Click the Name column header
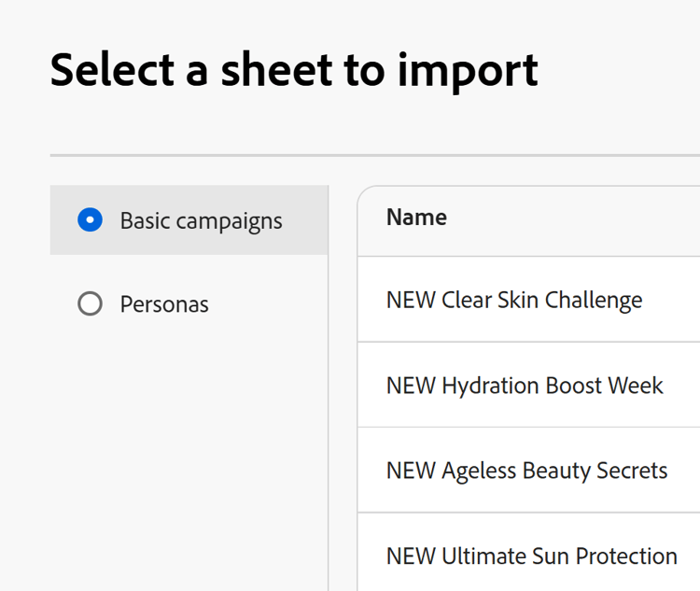The height and width of the screenshot is (591, 700). (x=416, y=218)
